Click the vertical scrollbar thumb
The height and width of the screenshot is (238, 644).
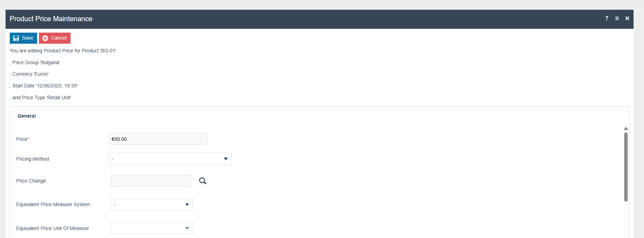[x=626, y=167]
